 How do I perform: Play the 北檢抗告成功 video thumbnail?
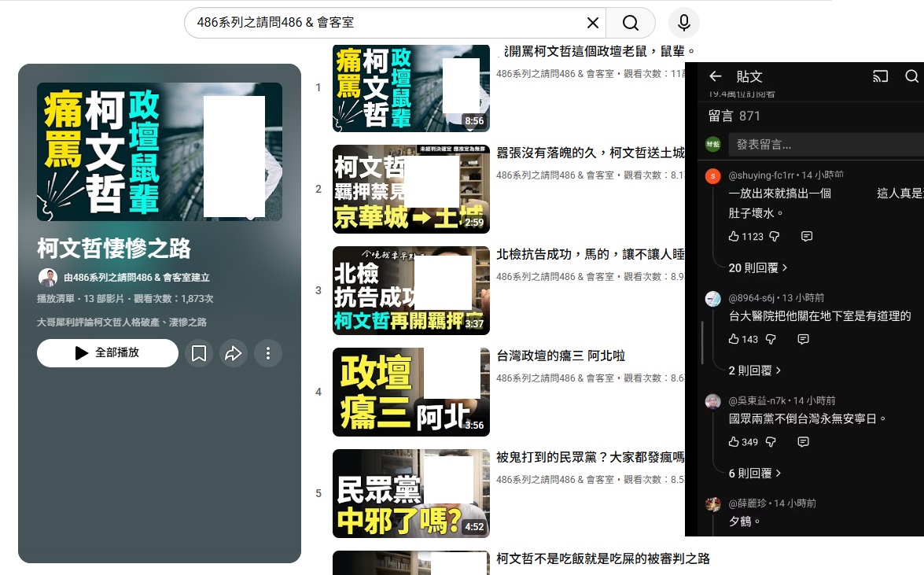(410, 290)
